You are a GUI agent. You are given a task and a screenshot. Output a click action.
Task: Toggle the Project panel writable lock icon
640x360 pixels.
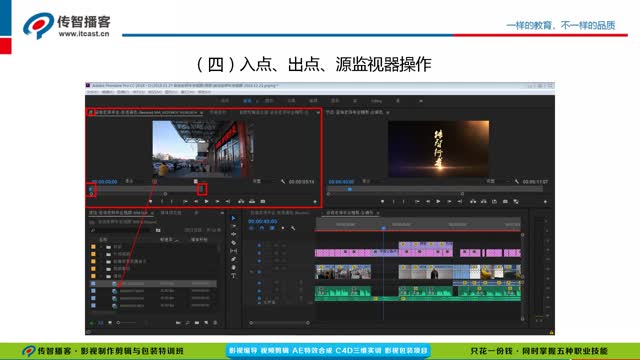coord(91,323)
